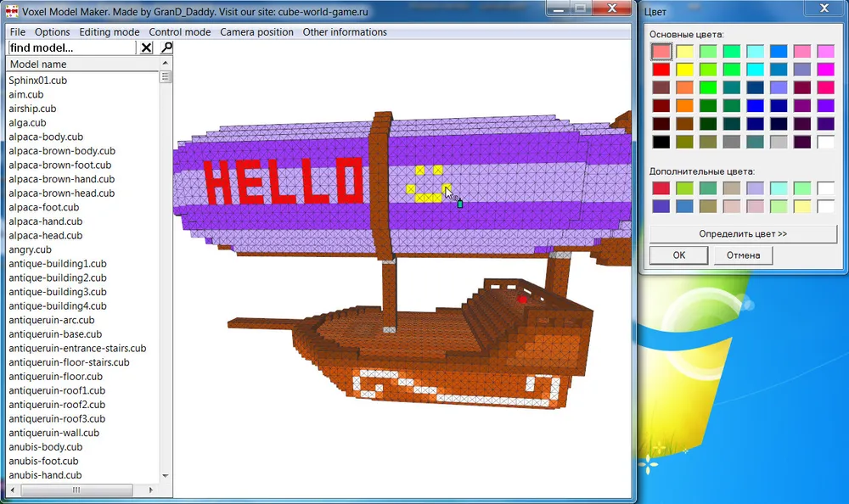
Task: Click the X icon to clear model search
Action: [x=147, y=48]
